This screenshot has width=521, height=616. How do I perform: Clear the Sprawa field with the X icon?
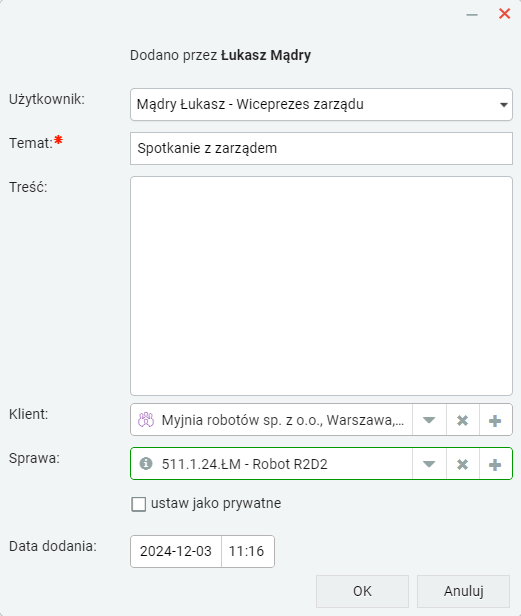462,464
